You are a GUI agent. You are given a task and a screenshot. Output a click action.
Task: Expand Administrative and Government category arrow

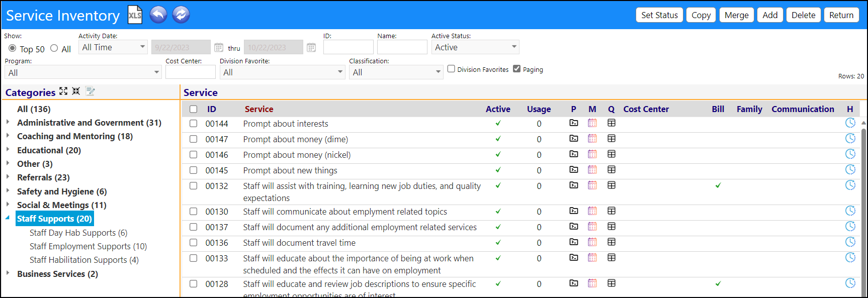(x=8, y=122)
